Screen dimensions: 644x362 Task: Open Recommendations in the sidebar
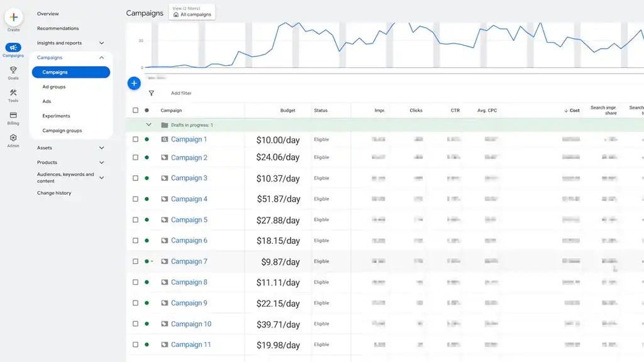[58, 28]
